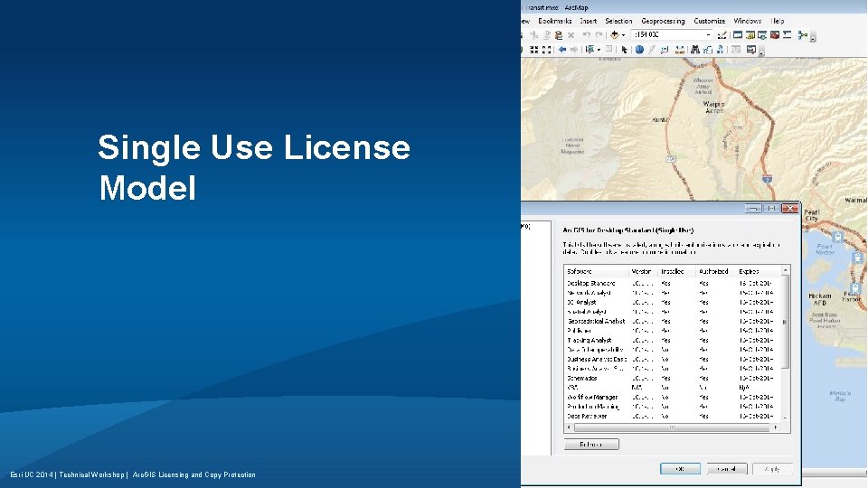Screen dimensions: 868x488
Task: Open the Selection menu
Action: tap(618, 21)
